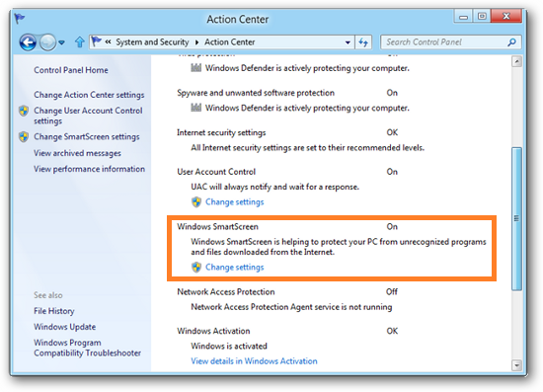This screenshot has width=543, height=392.
Task: Open View archived messages
Action: coord(77,153)
